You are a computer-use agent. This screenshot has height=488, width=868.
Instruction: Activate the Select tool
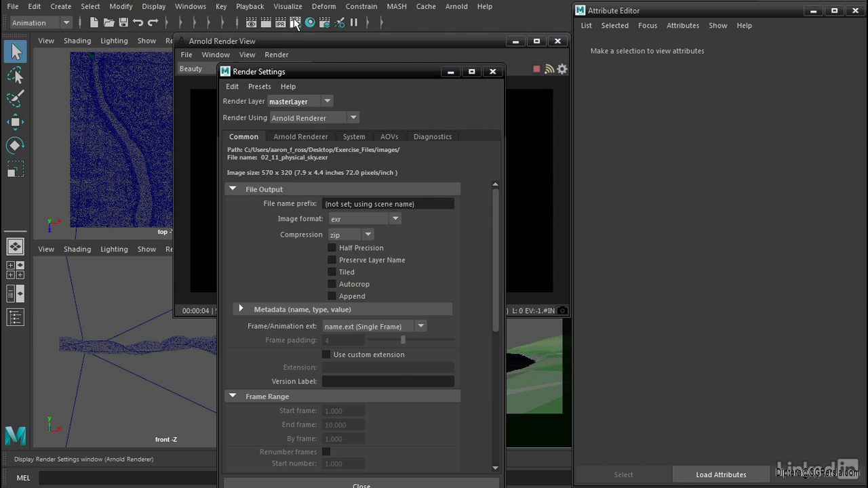point(16,52)
